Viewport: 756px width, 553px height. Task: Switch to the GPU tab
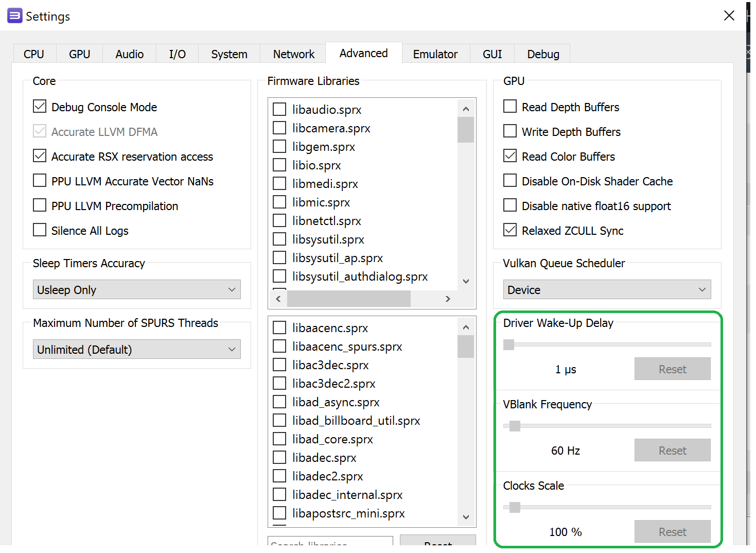(x=79, y=54)
